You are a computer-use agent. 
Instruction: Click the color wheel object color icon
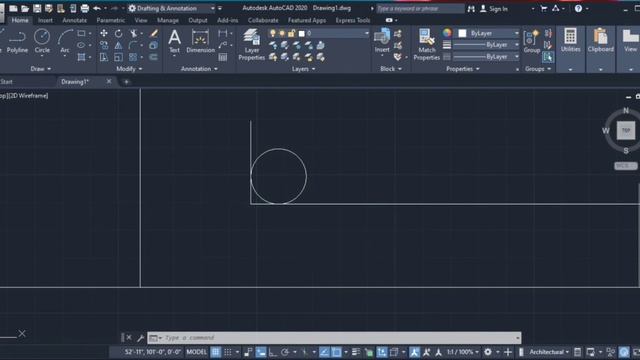tap(447, 33)
